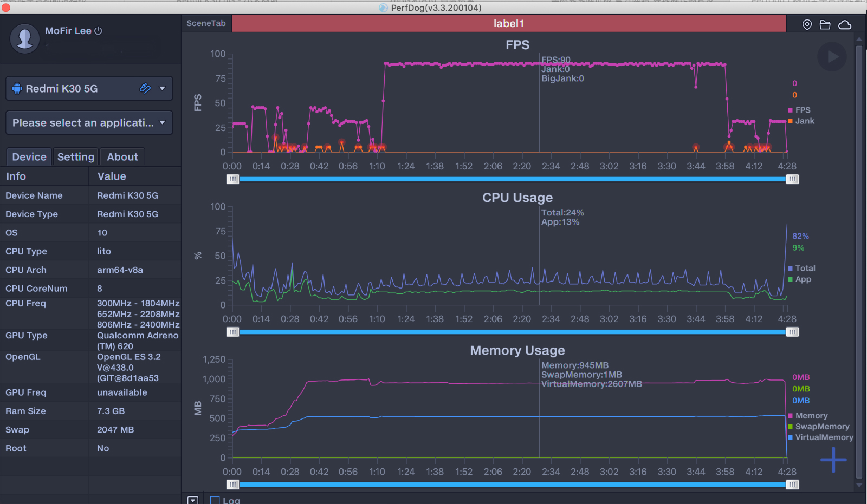The width and height of the screenshot is (867, 504).
Task: Click the Android device icon
Action: (x=17, y=89)
